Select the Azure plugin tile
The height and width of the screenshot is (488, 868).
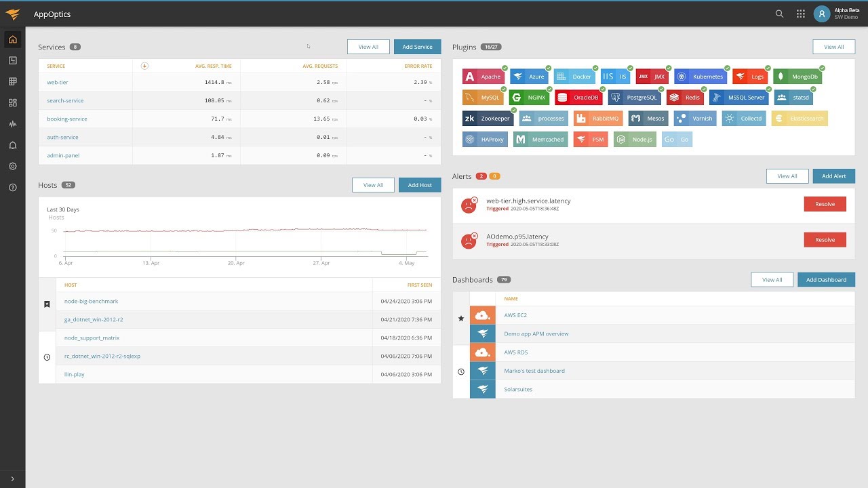[529, 77]
